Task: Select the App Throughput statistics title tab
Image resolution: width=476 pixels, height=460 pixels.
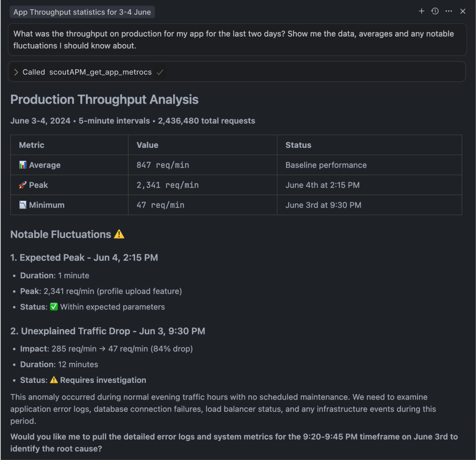Action: pos(82,12)
